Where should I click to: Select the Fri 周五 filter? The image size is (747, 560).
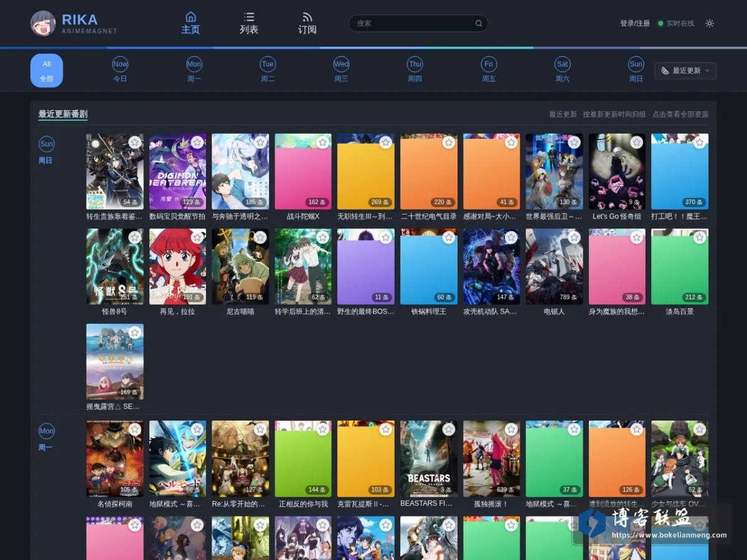[489, 70]
